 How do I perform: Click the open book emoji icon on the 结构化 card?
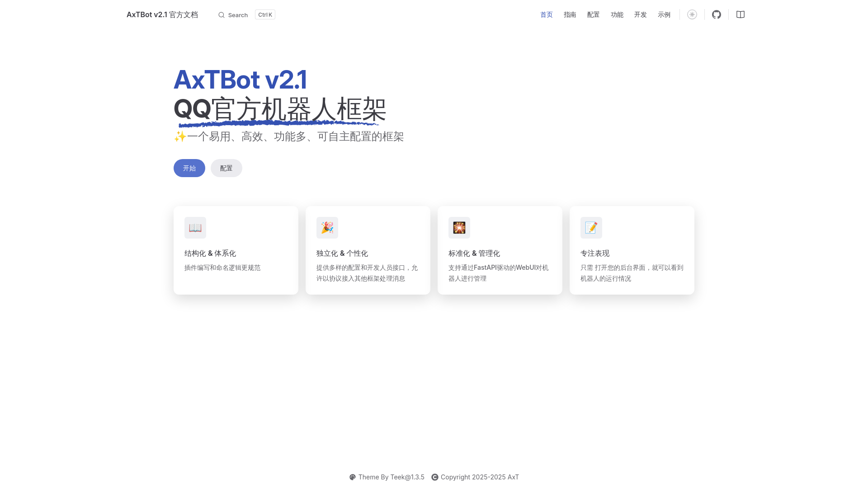[x=195, y=228]
